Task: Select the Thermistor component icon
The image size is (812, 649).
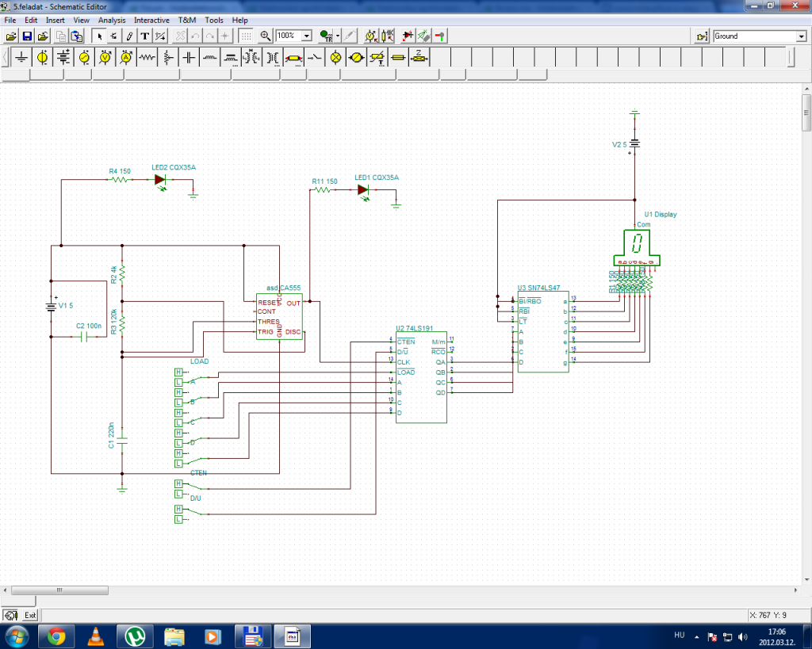Action: (377, 57)
